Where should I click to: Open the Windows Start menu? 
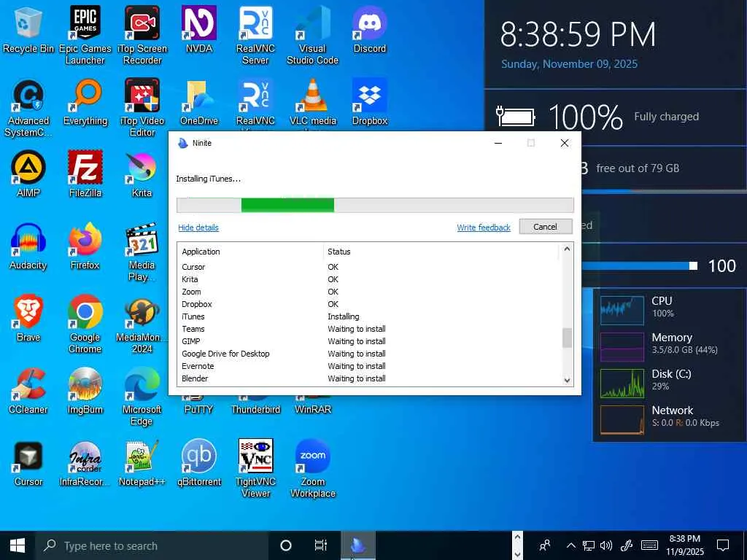pos(18,545)
